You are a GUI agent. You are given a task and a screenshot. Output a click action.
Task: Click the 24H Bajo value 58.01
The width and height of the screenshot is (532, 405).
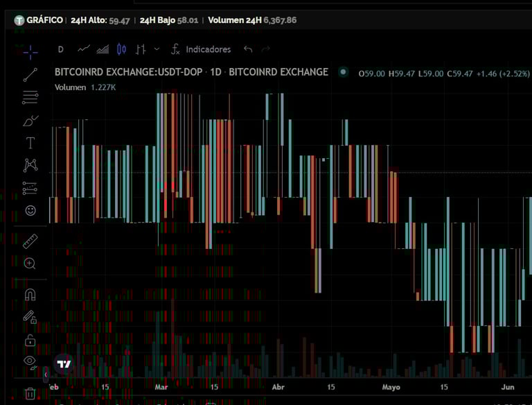[x=188, y=20]
